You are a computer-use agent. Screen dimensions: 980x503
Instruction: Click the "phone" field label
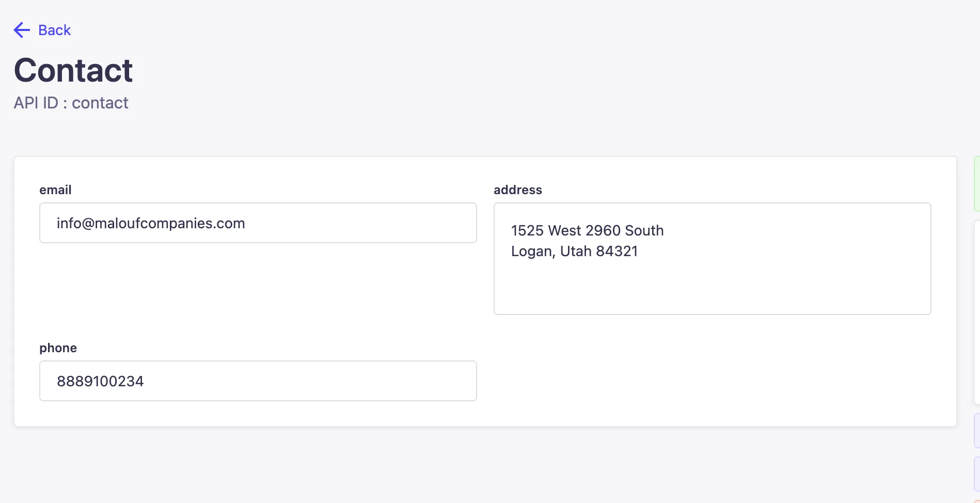point(58,348)
